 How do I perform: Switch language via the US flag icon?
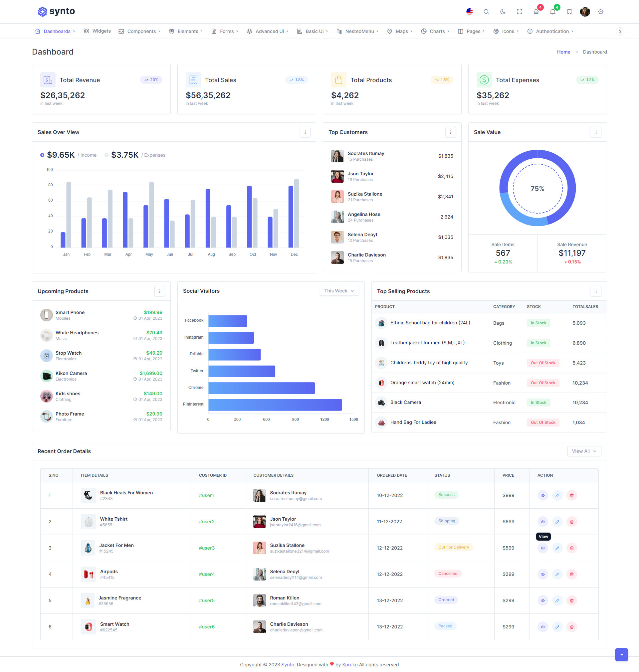(469, 11)
